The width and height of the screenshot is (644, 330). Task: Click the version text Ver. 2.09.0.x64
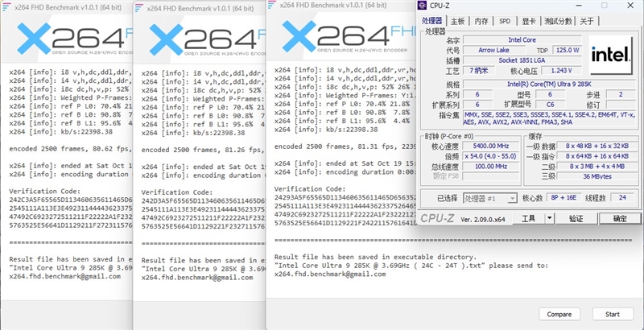coord(483,220)
